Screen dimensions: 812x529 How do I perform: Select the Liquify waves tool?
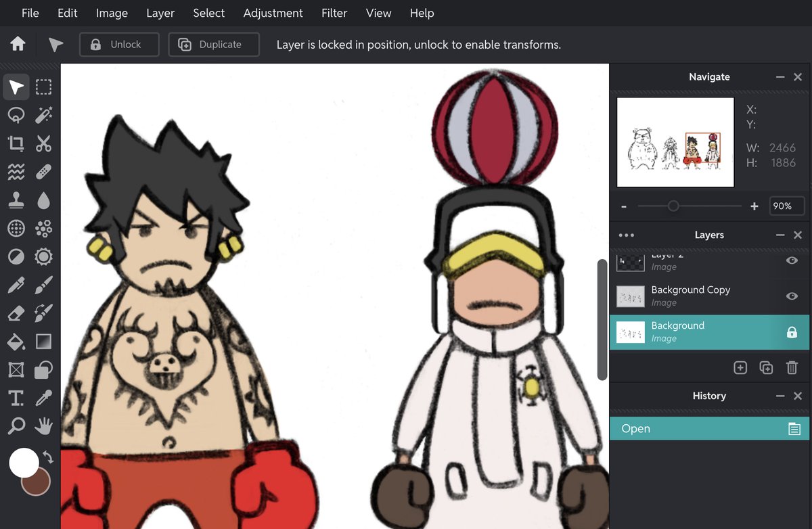[16, 172]
